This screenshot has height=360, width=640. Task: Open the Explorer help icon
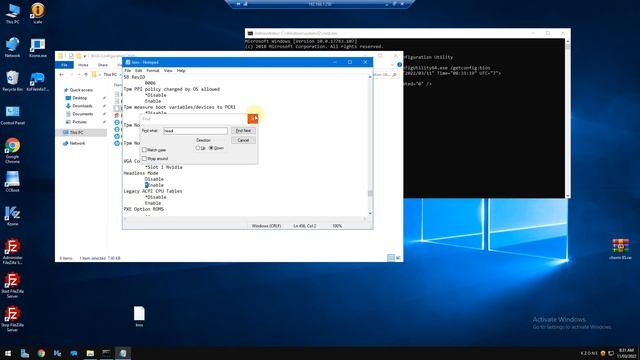pyautogui.click(x=399, y=64)
